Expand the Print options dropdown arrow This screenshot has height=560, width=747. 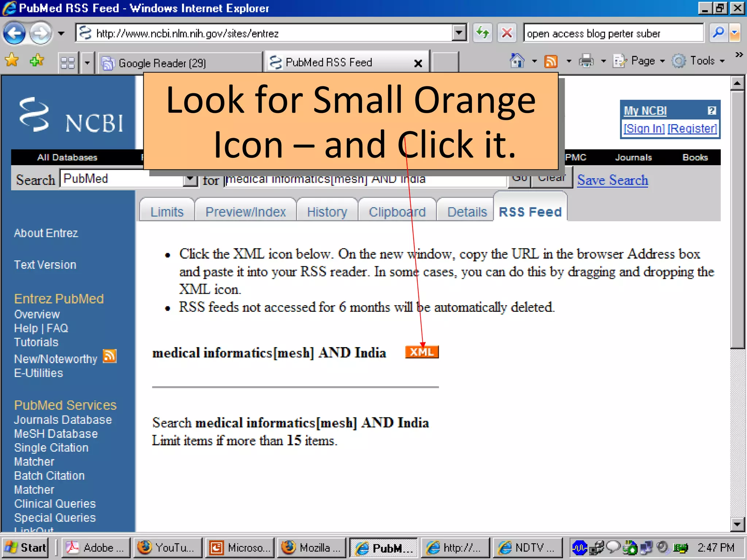(x=604, y=61)
